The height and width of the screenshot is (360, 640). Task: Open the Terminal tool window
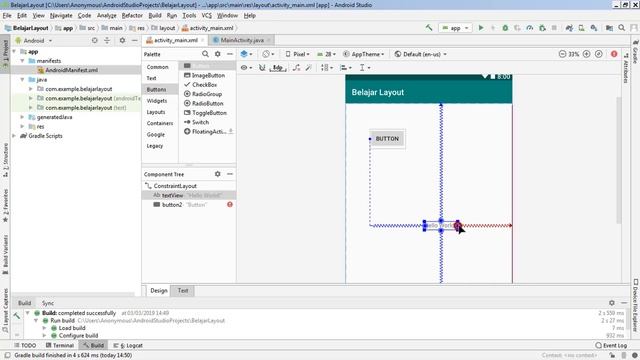(x=60, y=345)
